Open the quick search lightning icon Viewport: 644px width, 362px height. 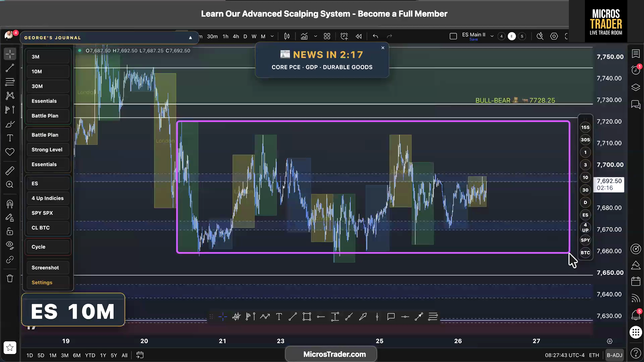click(540, 36)
